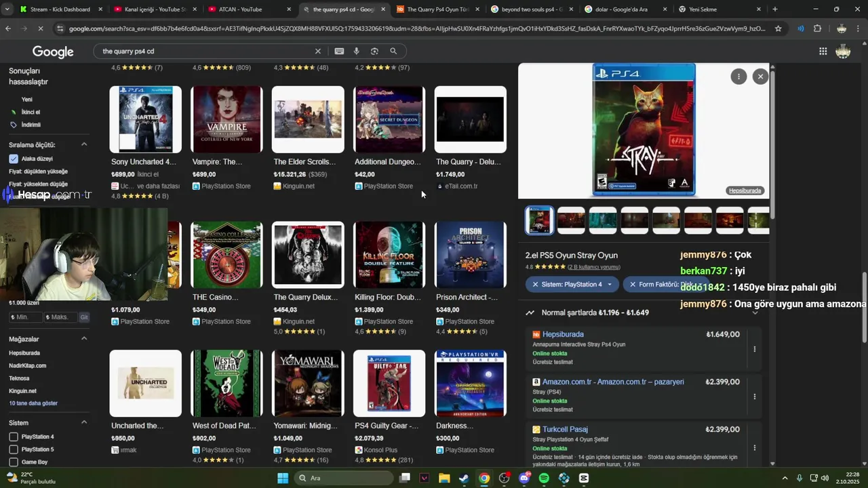This screenshot has width=868, height=488.
Task: Show 10 more stores link
Action: (x=33, y=403)
